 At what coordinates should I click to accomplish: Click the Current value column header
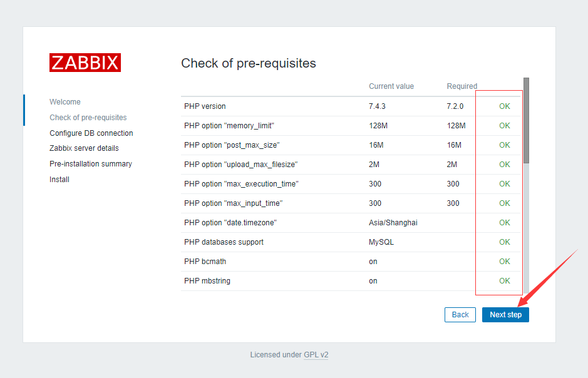coord(391,86)
